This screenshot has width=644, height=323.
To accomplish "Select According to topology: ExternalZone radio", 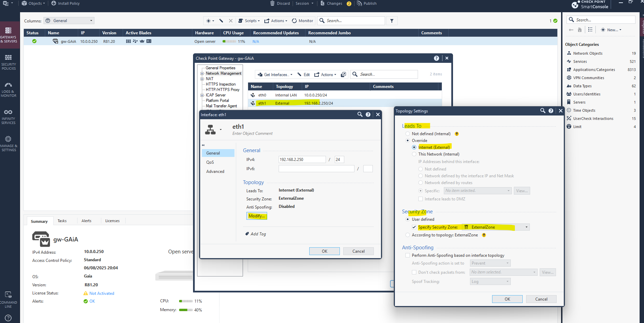I will click(x=407, y=235).
